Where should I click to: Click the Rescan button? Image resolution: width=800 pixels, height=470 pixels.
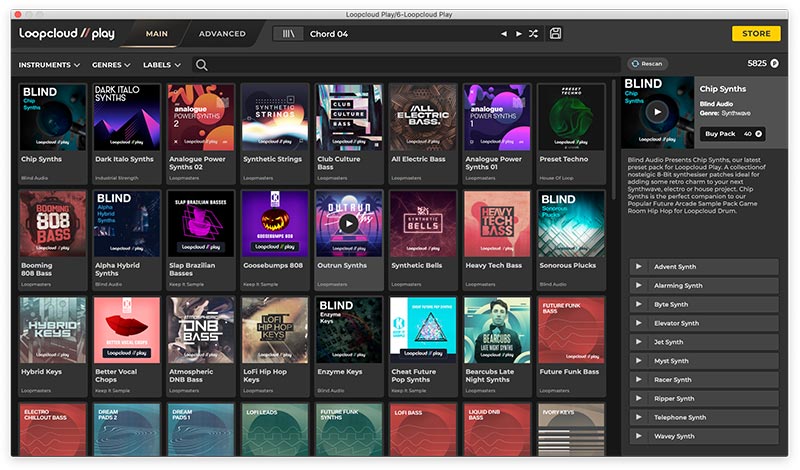click(647, 64)
